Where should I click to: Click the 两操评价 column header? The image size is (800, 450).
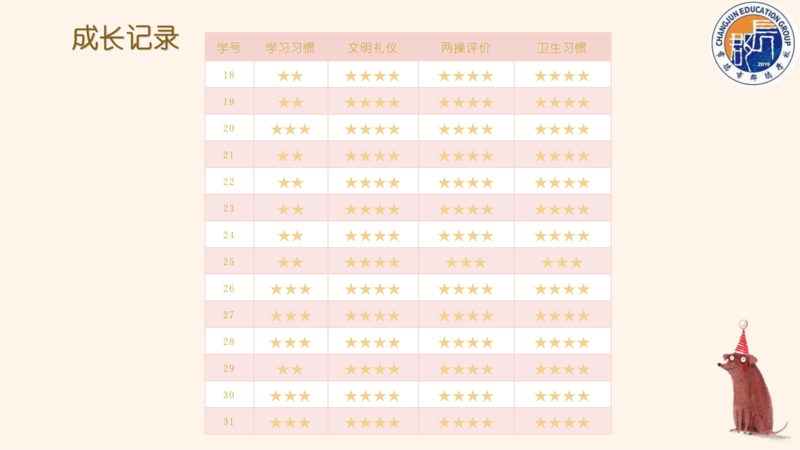(x=466, y=48)
